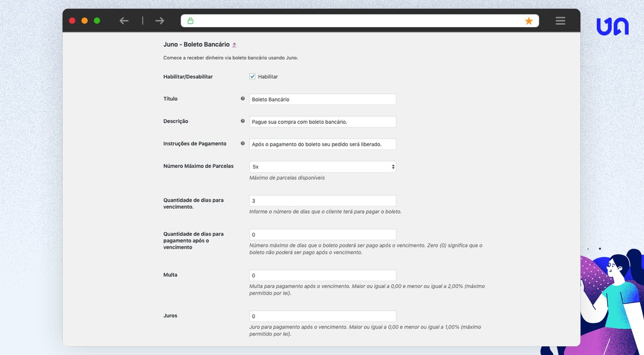Click the help icon next to Título
644x355 pixels.
coord(243,99)
